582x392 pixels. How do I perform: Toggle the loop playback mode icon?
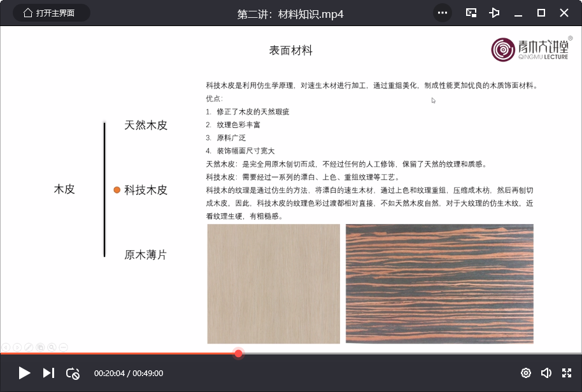[x=73, y=374]
